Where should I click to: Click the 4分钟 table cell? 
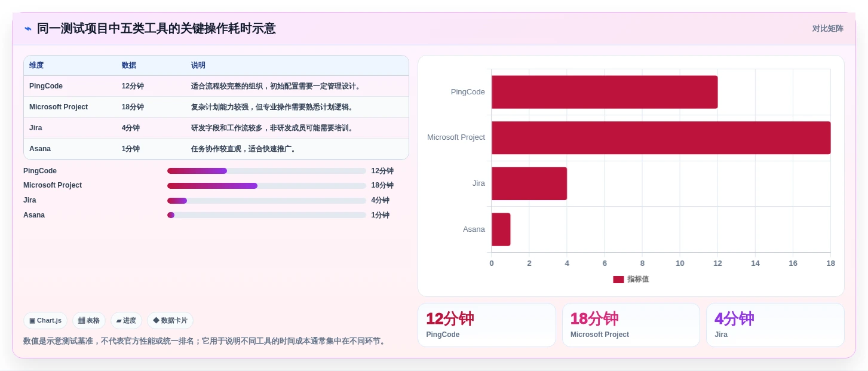click(131, 128)
